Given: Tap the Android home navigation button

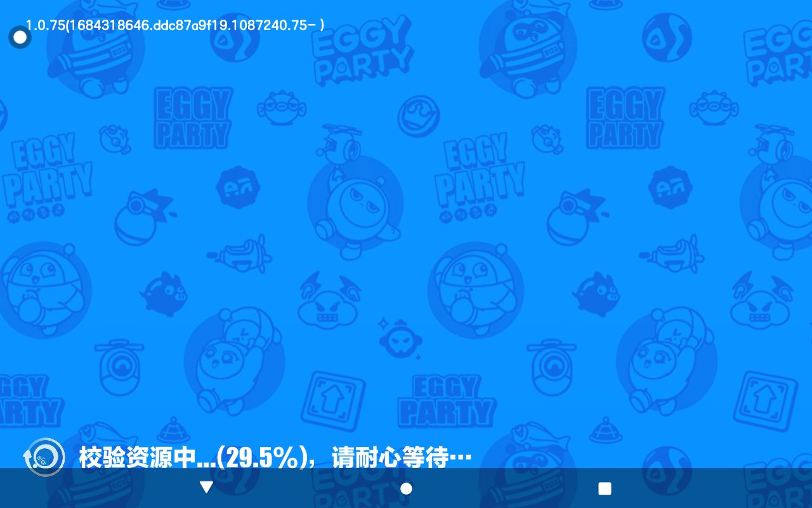Looking at the screenshot, I should click(x=406, y=488).
